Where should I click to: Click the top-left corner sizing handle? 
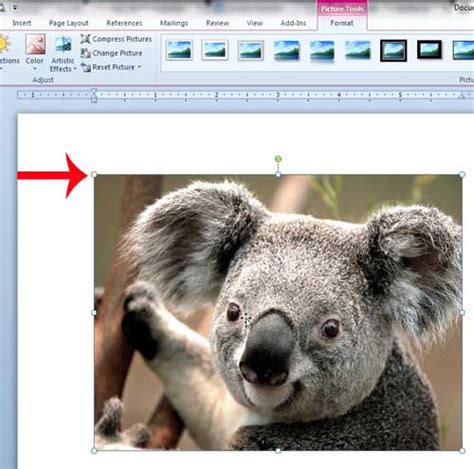pos(94,174)
